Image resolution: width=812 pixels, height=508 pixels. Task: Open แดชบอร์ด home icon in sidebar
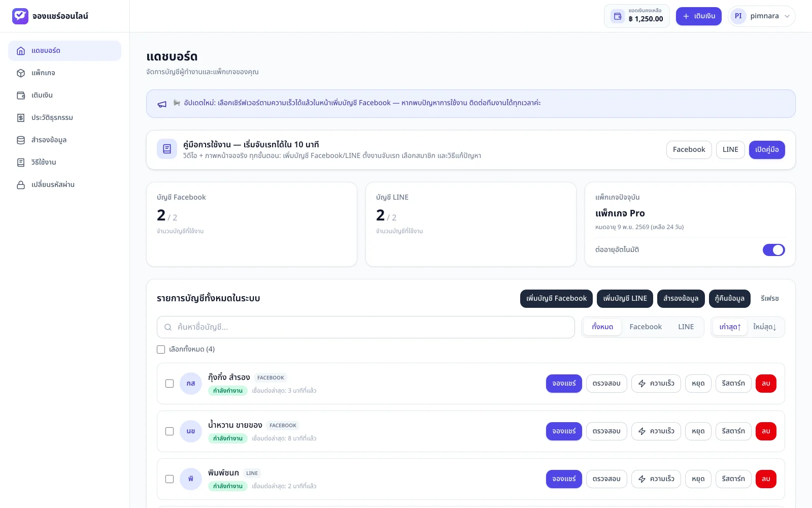pyautogui.click(x=21, y=51)
